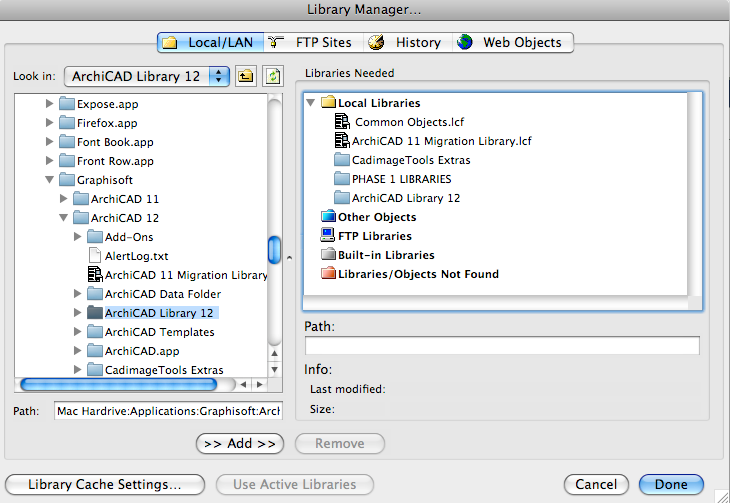Click the empty Path field under Libraries Needed
The image size is (730, 503).
click(x=502, y=346)
